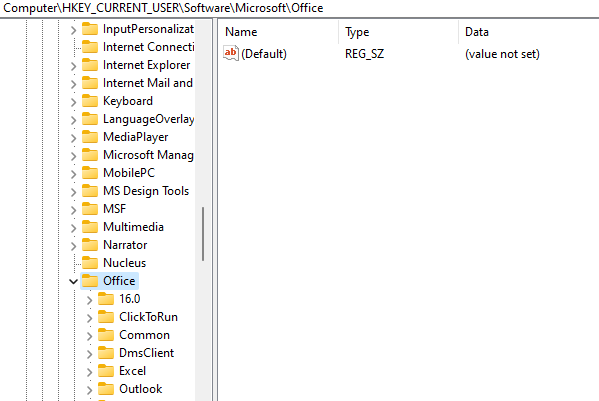
Task: Sort values by Name column header
Action: (x=279, y=32)
